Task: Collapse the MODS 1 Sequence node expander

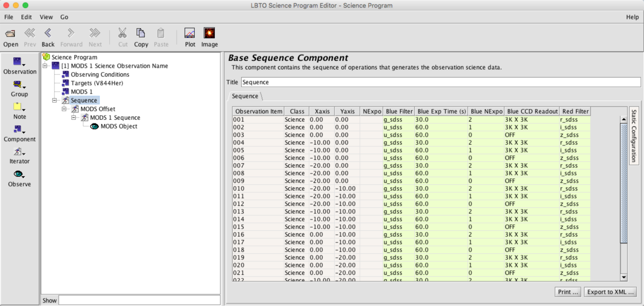Action: click(x=74, y=117)
